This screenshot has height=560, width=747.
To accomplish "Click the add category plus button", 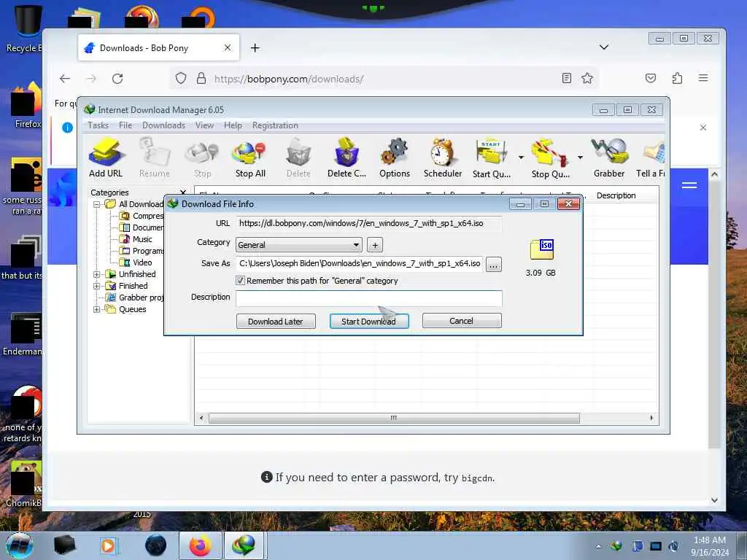I will [375, 245].
